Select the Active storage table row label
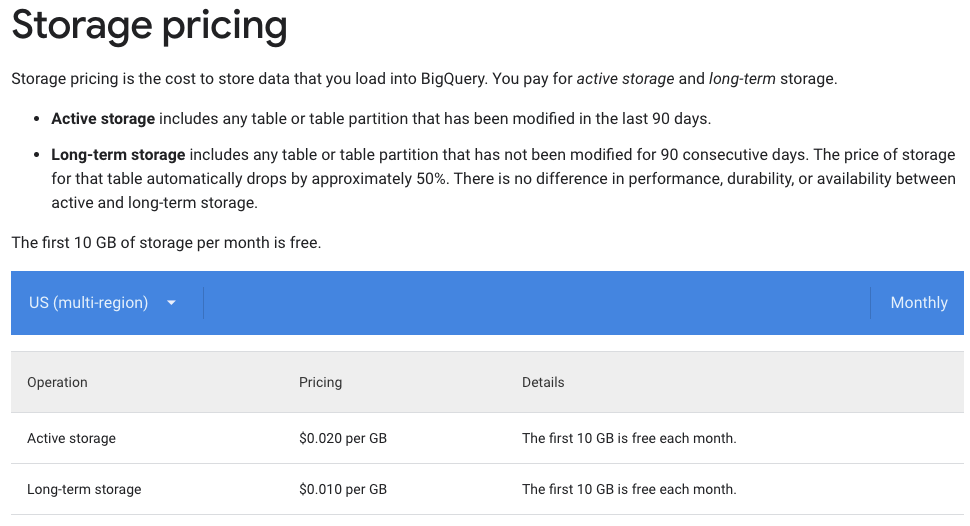The width and height of the screenshot is (970, 526). click(x=71, y=438)
